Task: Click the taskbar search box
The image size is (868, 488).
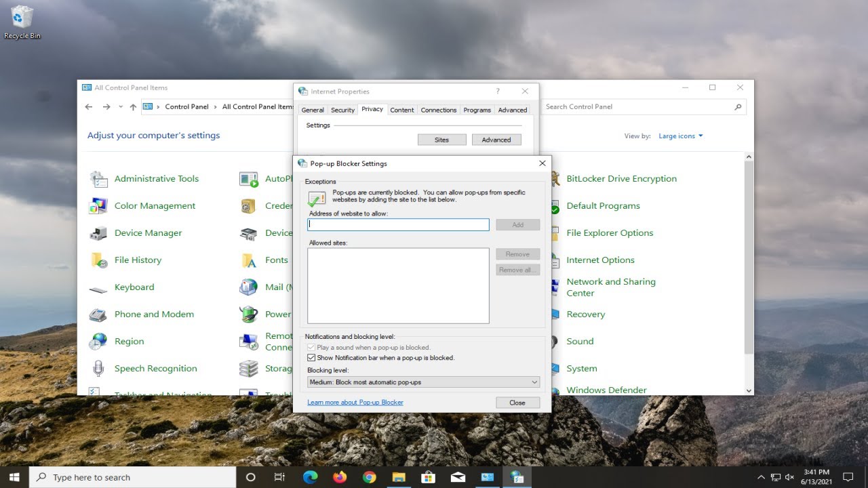Action: 133,477
